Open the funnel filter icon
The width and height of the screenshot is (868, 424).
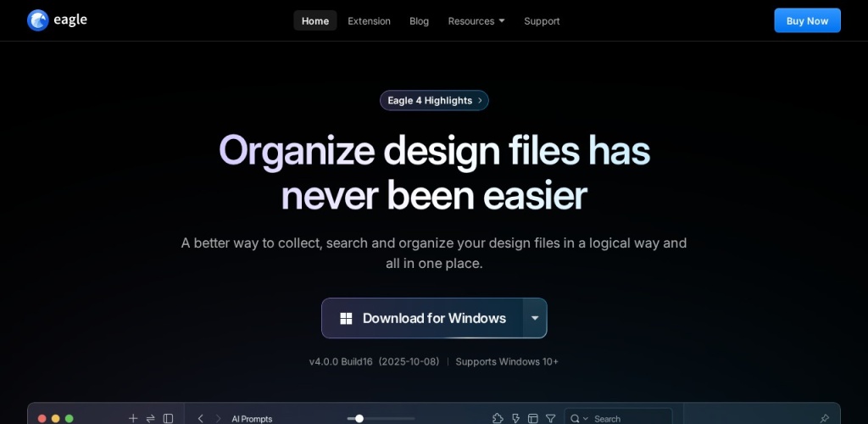550,418
